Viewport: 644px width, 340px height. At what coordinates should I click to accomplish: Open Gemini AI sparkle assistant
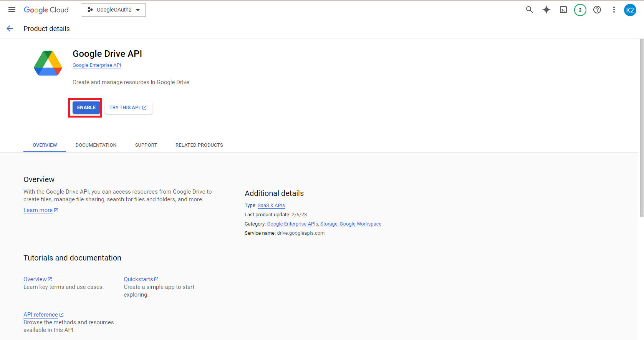pos(546,10)
